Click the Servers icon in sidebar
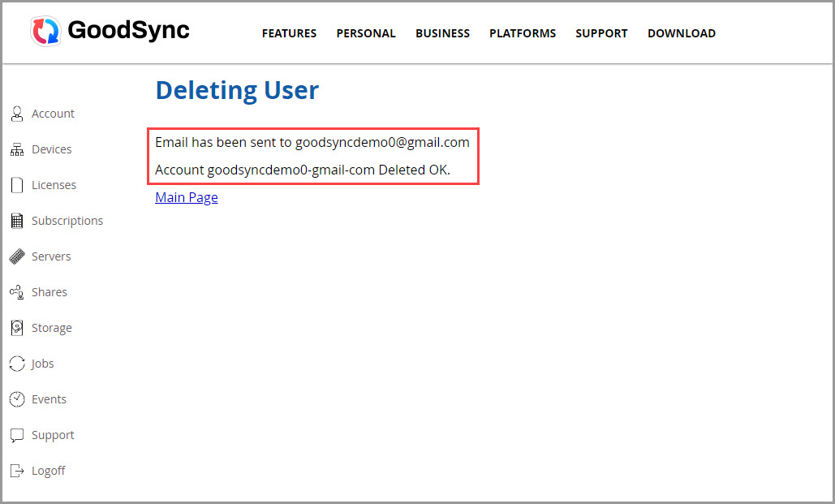The width and height of the screenshot is (835, 504). [17, 256]
